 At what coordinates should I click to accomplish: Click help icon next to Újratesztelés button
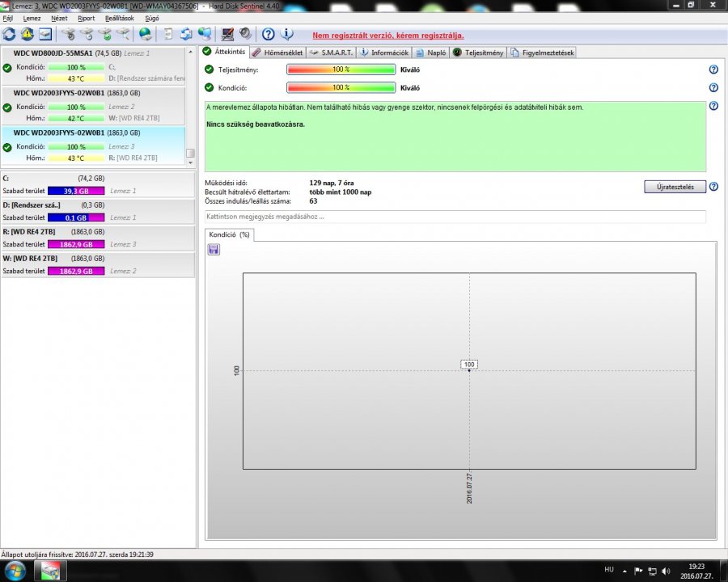[x=713, y=187]
